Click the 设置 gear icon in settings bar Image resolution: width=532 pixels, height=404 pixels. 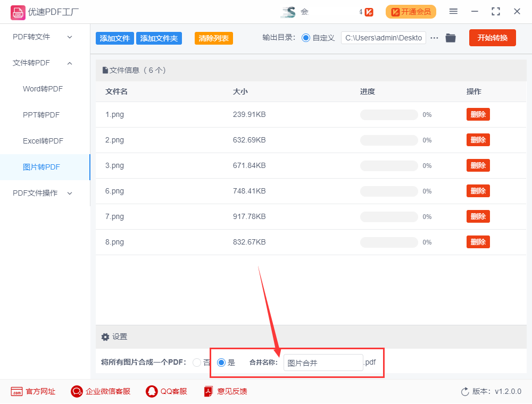pyautogui.click(x=105, y=336)
